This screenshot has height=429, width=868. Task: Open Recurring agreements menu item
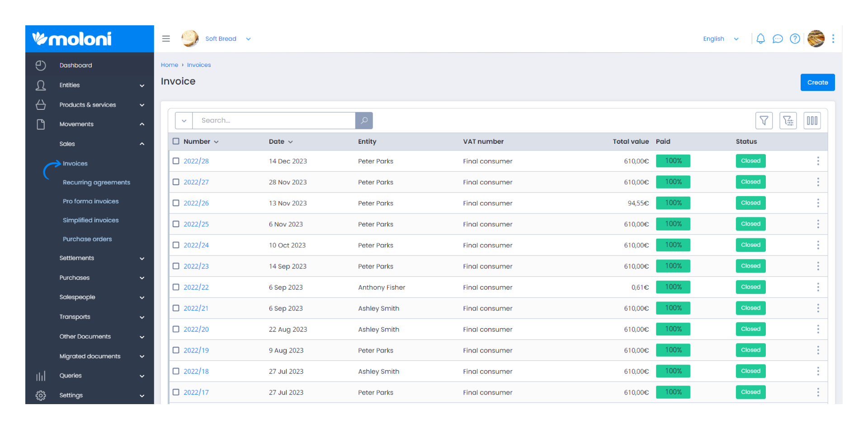pos(96,182)
